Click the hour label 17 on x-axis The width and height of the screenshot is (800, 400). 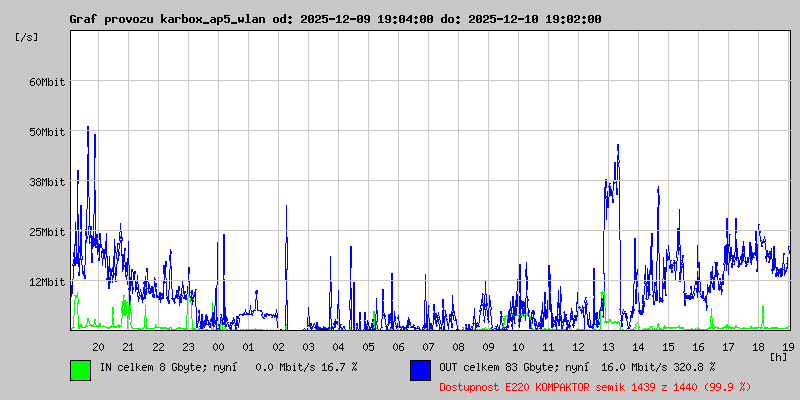(729, 347)
